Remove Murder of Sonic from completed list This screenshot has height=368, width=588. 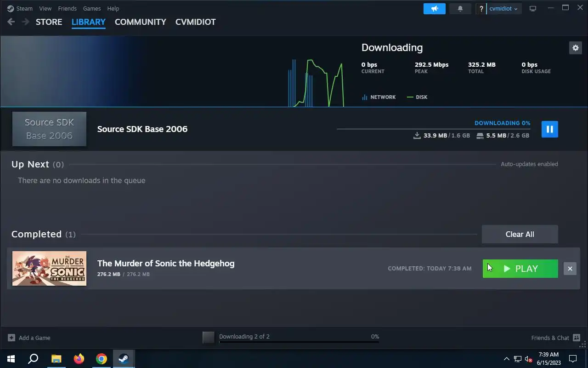pyautogui.click(x=570, y=269)
